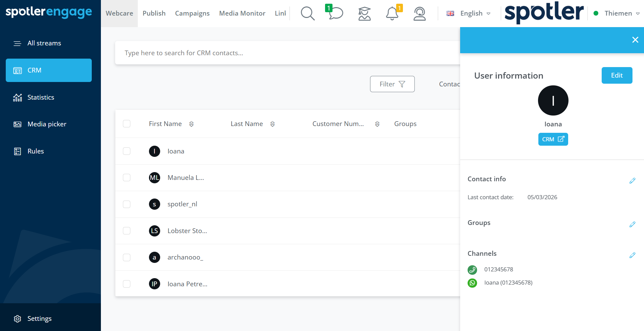Click the Ioana Petre... contact name

(x=187, y=284)
